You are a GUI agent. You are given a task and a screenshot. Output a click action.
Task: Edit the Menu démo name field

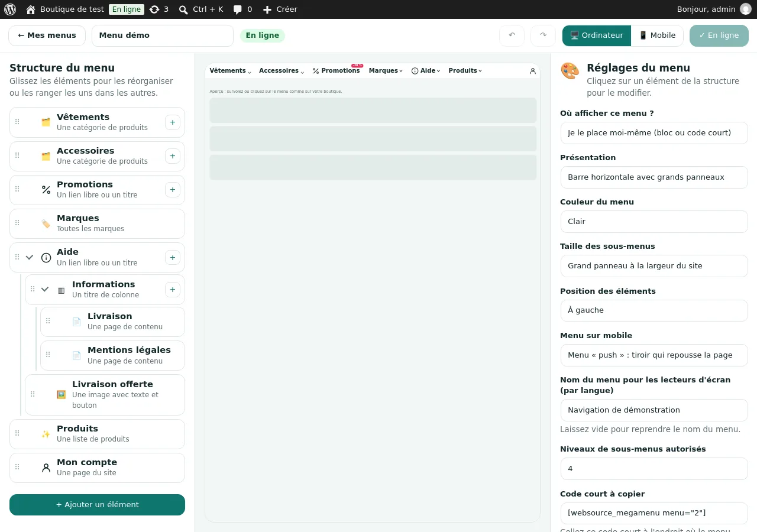pos(163,35)
